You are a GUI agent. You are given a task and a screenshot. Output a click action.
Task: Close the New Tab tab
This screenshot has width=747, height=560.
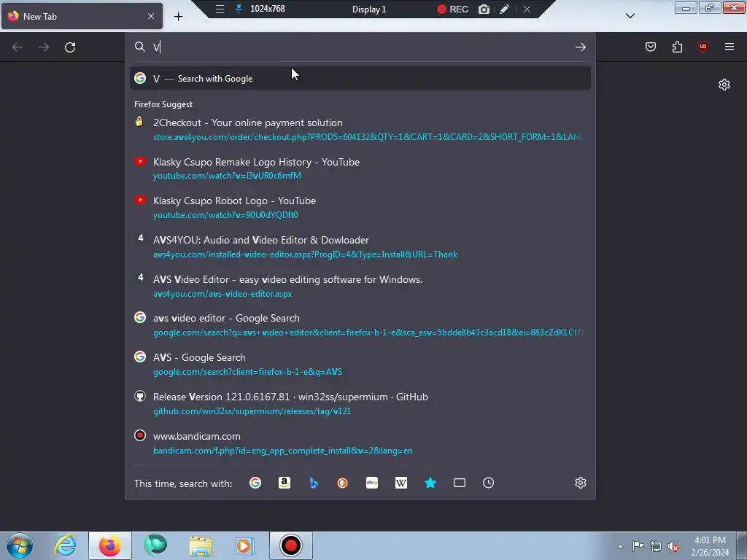pyautogui.click(x=150, y=16)
